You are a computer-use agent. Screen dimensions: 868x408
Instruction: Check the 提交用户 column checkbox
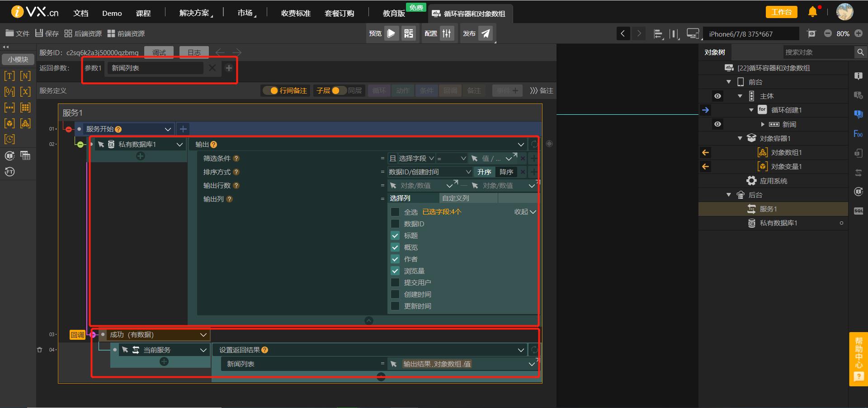[395, 282]
